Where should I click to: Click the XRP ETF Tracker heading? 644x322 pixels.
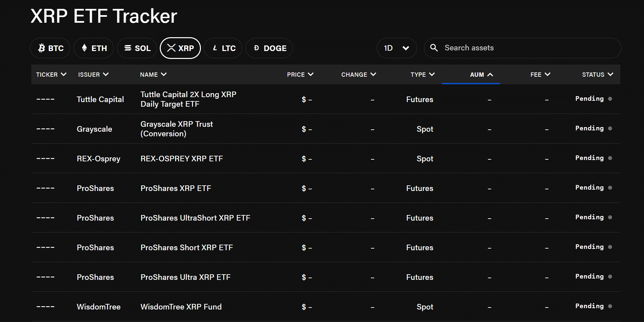tap(104, 16)
